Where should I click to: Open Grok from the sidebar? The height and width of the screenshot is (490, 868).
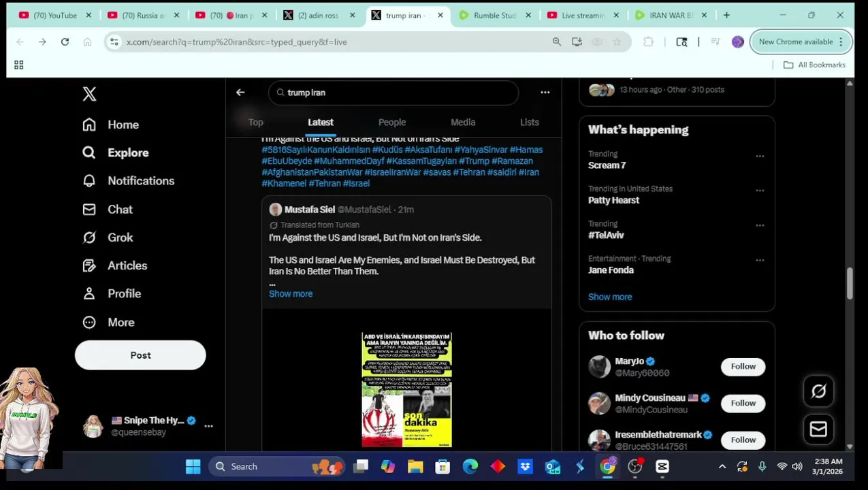pos(108,238)
